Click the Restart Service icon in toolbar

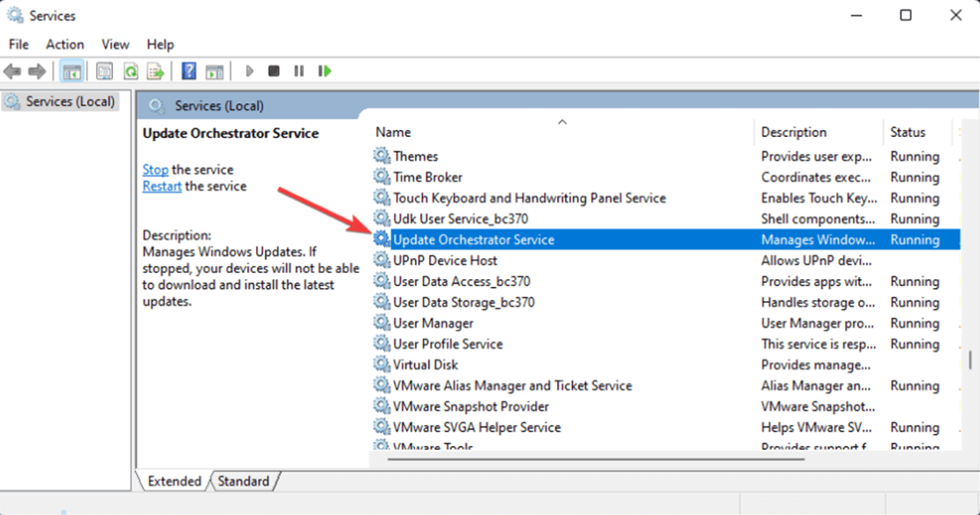point(324,72)
